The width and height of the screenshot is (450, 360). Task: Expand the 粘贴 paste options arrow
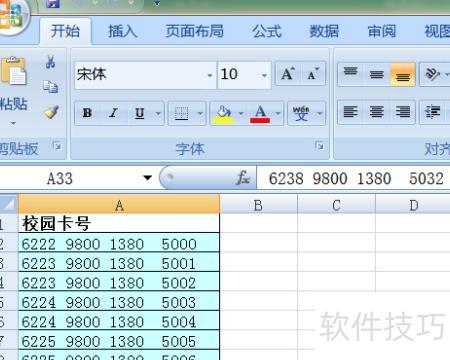click(x=13, y=123)
